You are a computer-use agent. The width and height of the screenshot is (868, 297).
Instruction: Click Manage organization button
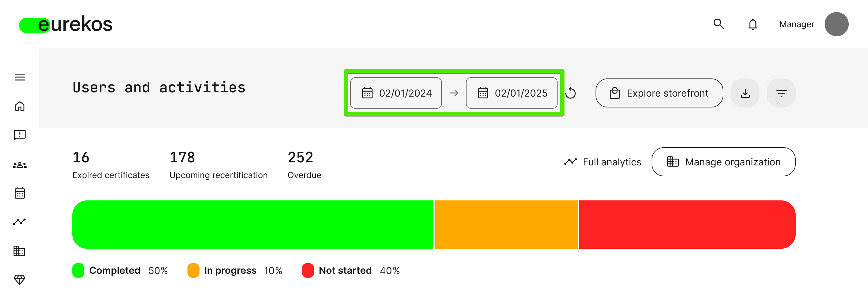[723, 162]
